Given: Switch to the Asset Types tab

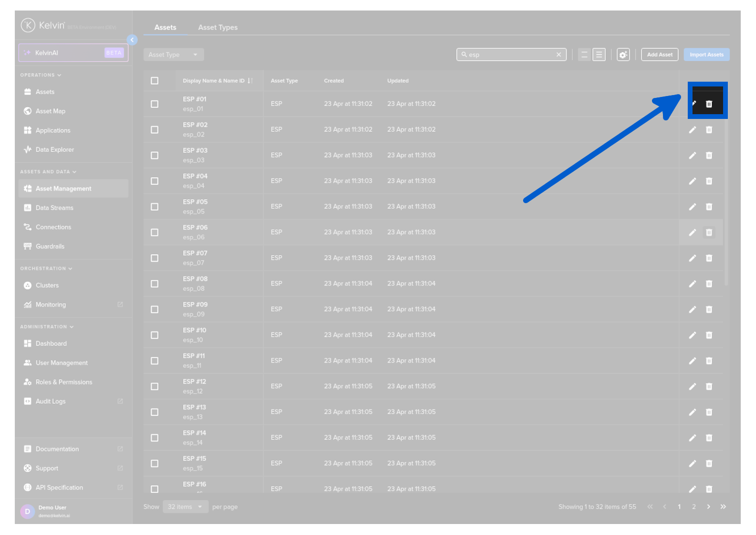Looking at the screenshot, I should pos(218,28).
